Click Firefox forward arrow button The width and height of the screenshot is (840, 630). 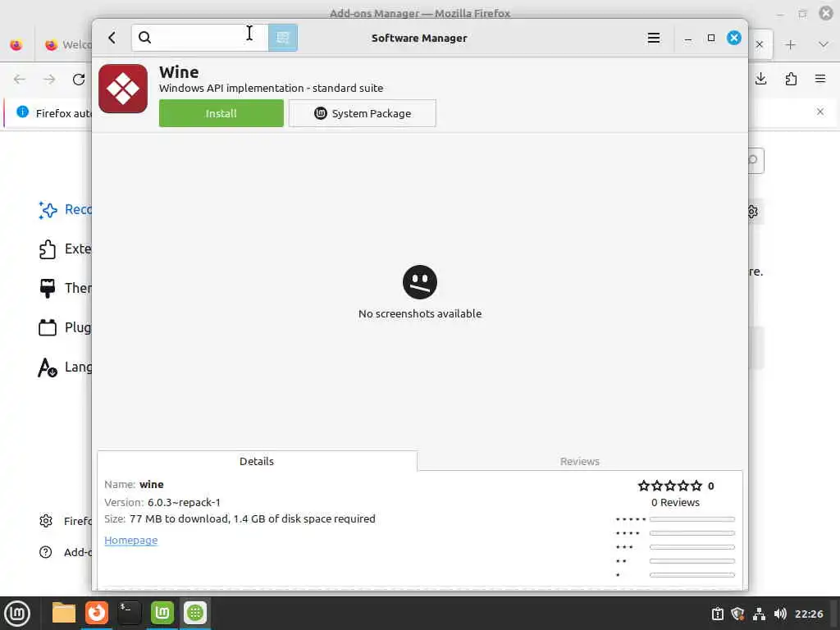(49, 80)
